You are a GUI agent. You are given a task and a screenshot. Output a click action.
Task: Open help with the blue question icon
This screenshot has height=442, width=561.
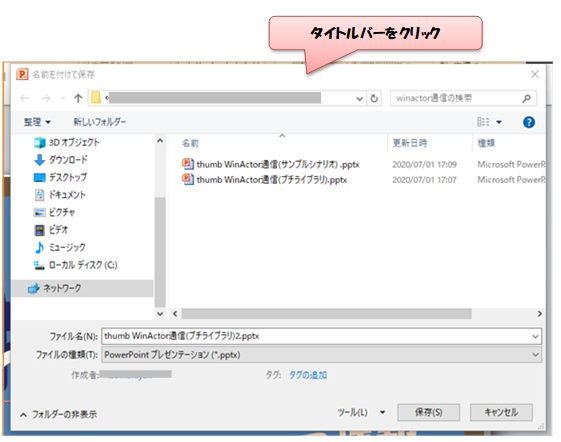528,122
